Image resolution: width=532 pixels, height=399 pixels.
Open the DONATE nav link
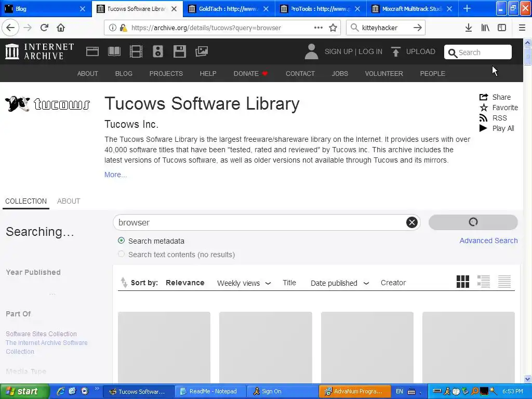click(250, 74)
